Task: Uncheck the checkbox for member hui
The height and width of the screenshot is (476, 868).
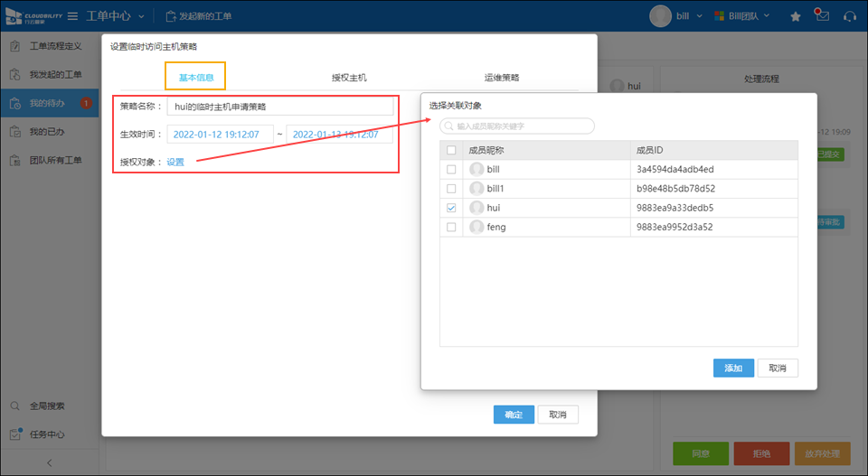Action: coord(451,208)
